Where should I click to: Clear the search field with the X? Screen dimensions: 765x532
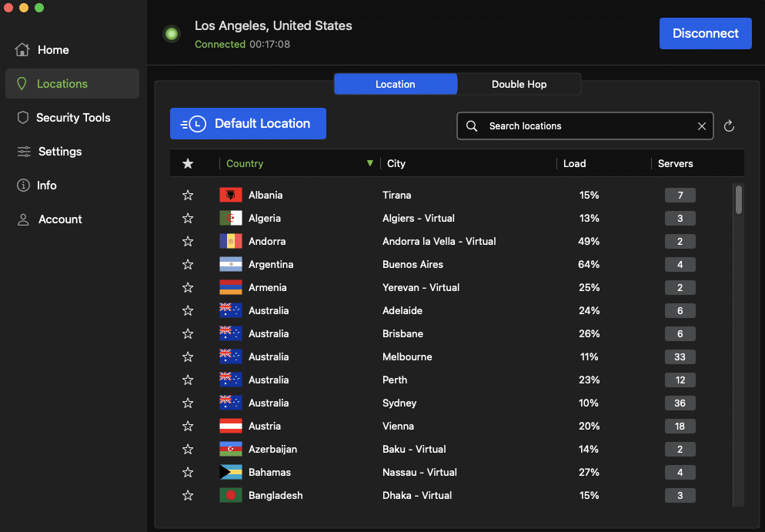701,125
